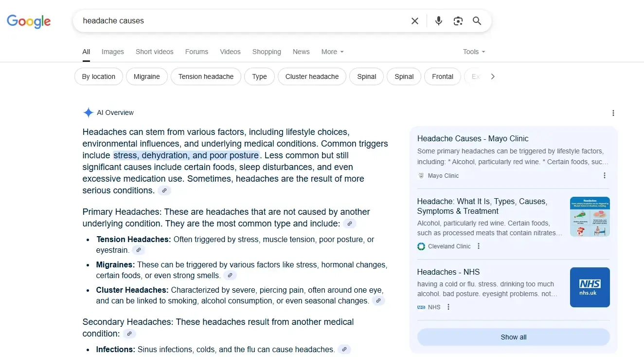The width and height of the screenshot is (644, 357).
Task: Clear the search box with the X icon
Action: (x=415, y=21)
